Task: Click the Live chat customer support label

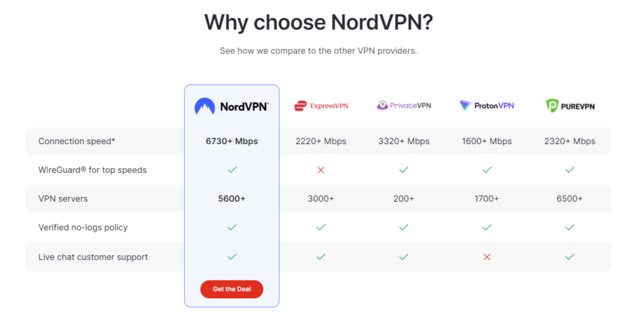Action: tap(93, 257)
